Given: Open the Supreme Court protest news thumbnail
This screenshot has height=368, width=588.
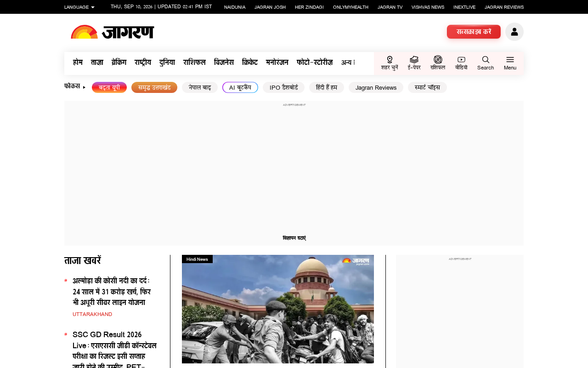Looking at the screenshot, I should pyautogui.click(x=278, y=309).
